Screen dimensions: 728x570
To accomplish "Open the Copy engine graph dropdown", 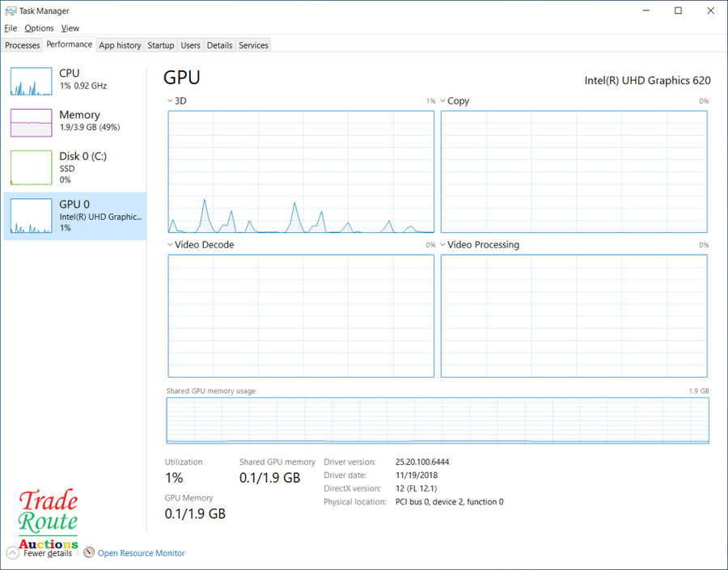I will (x=443, y=101).
